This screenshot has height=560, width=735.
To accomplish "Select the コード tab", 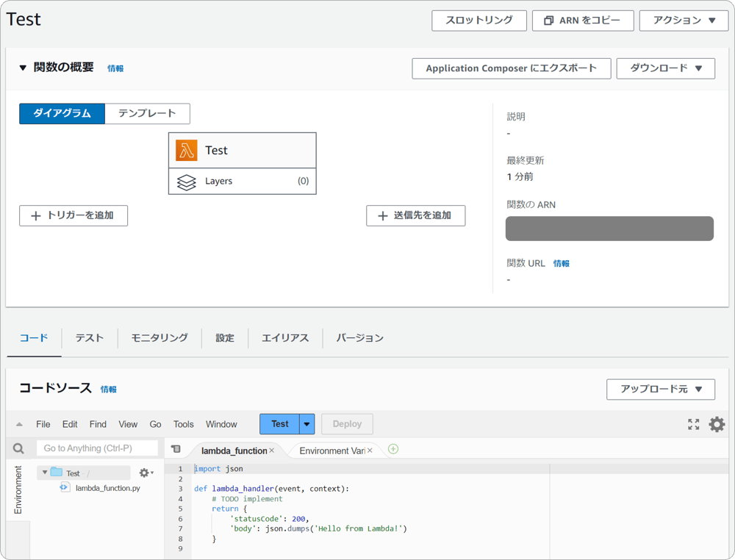I will (34, 338).
